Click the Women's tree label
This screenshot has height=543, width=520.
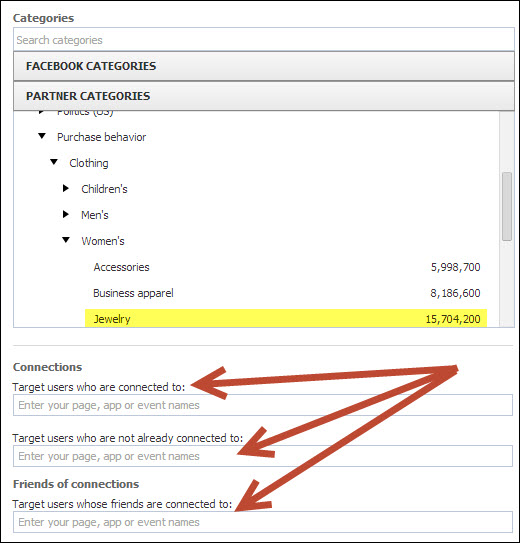[x=103, y=241]
